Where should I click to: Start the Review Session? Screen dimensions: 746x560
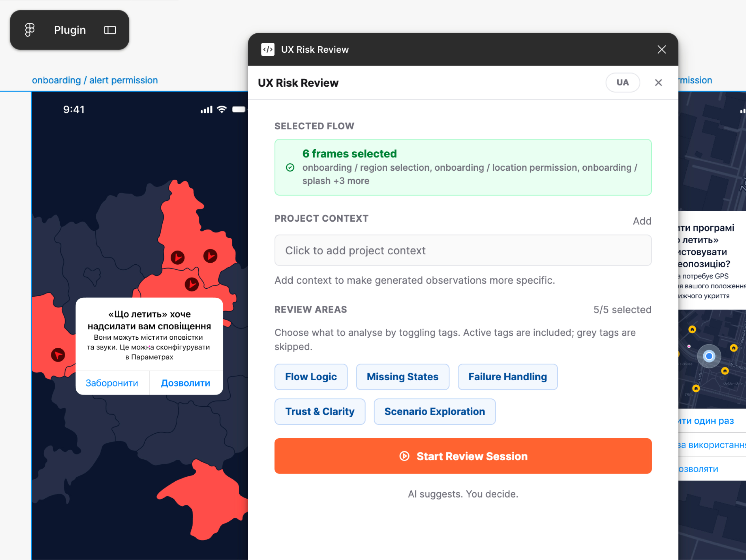[463, 456]
